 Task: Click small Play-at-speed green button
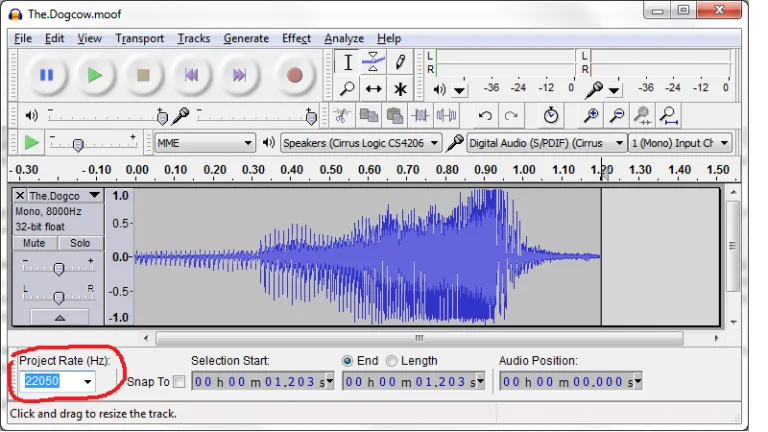point(31,143)
